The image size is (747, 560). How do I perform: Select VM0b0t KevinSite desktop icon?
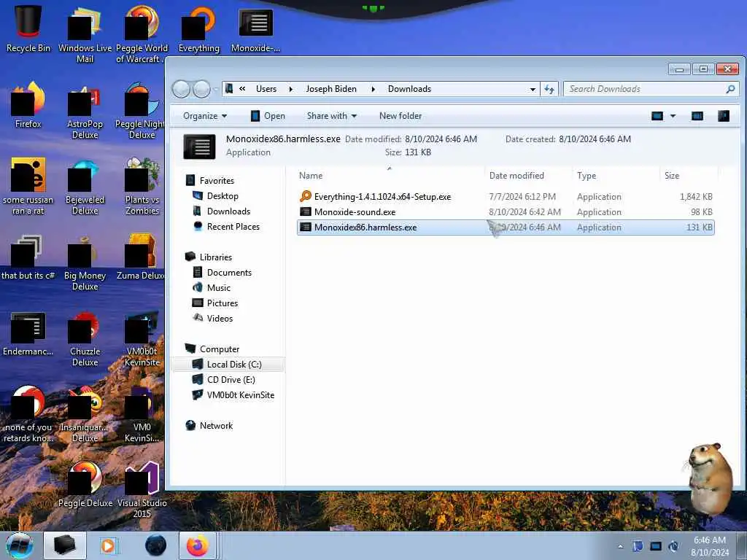point(142,338)
